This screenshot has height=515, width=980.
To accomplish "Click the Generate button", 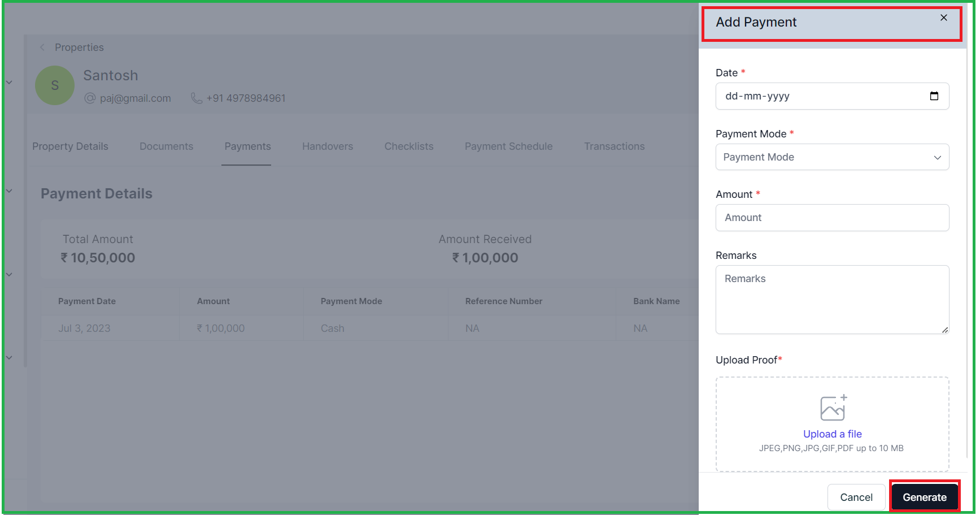I will [x=925, y=497].
